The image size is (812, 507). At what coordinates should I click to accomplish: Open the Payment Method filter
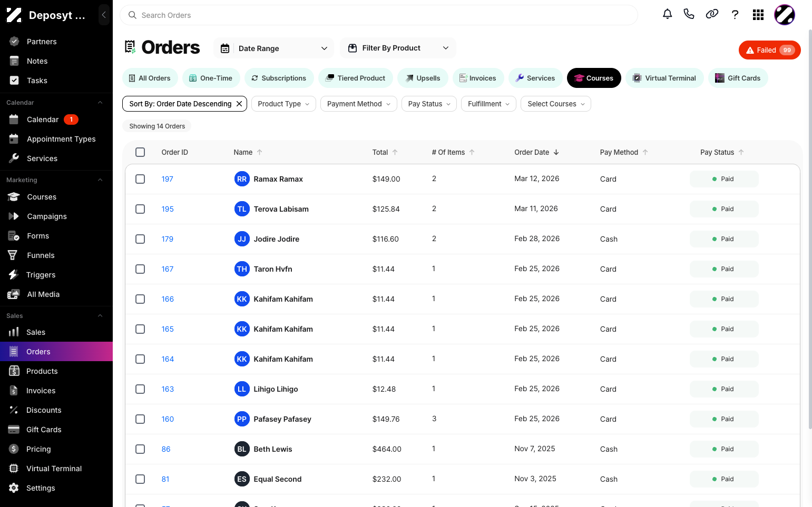tap(359, 104)
